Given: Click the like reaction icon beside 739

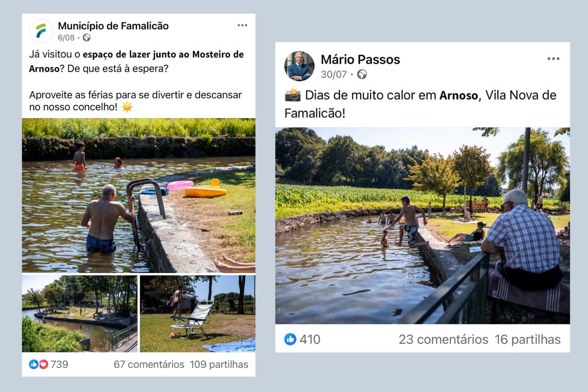Looking at the screenshot, I should tap(33, 364).
